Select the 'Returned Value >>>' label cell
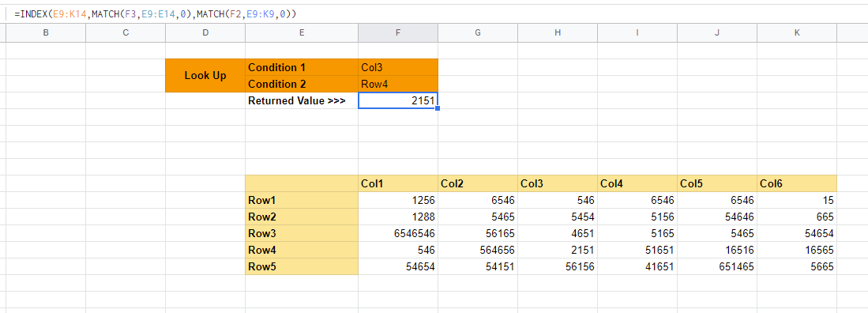This screenshot has height=313, width=868. 302,100
